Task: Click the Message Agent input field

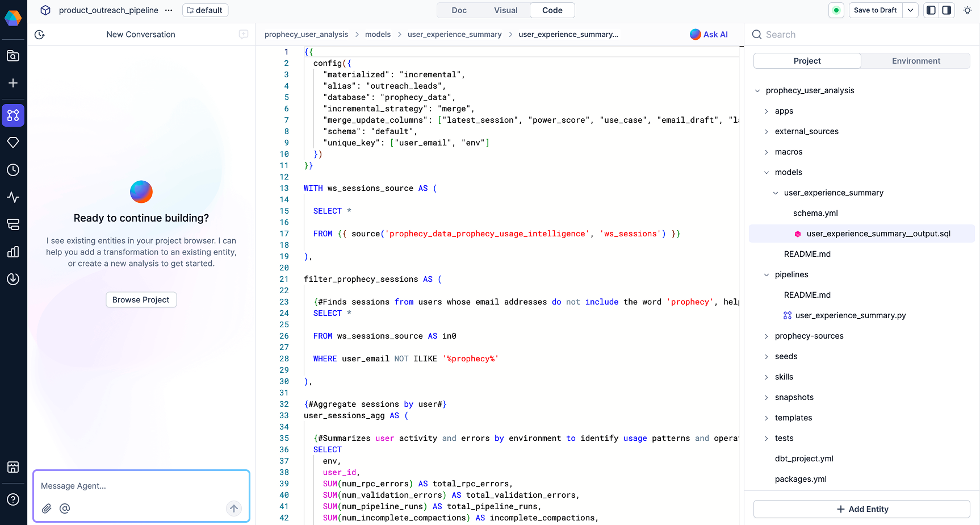Action: tap(141, 486)
